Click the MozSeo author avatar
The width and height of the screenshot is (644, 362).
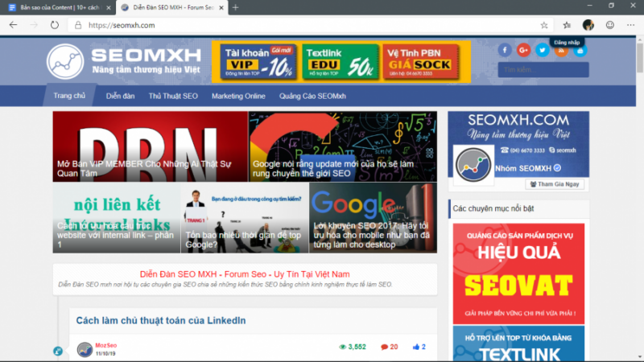pos(85,350)
